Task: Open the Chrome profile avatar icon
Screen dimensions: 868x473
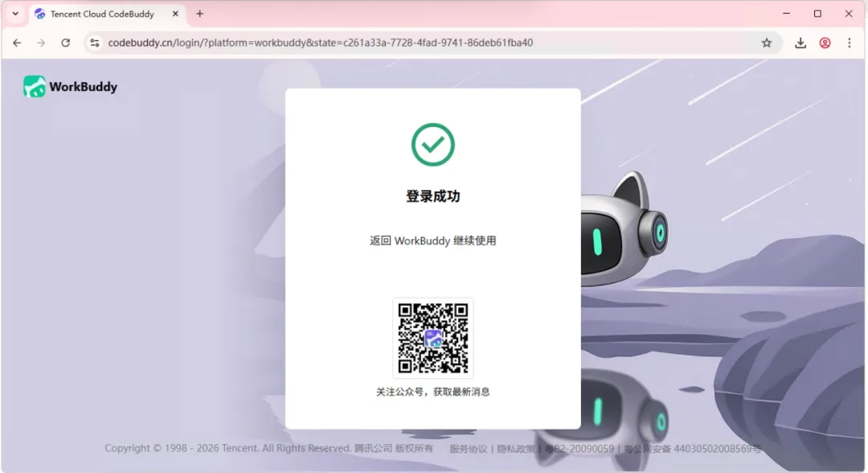Action: [x=825, y=43]
